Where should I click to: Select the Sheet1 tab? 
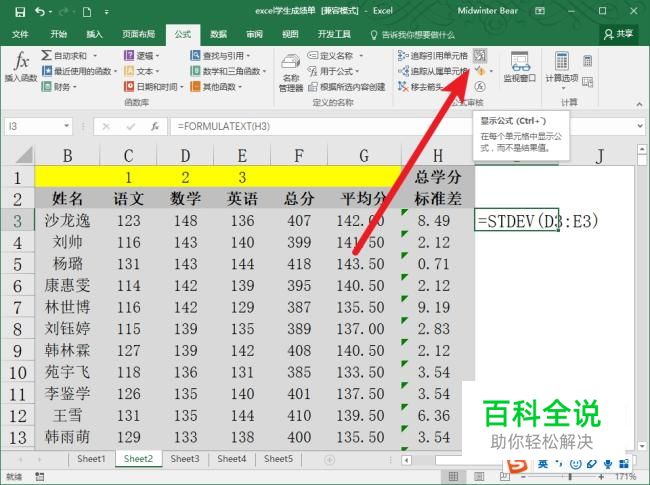(91, 458)
